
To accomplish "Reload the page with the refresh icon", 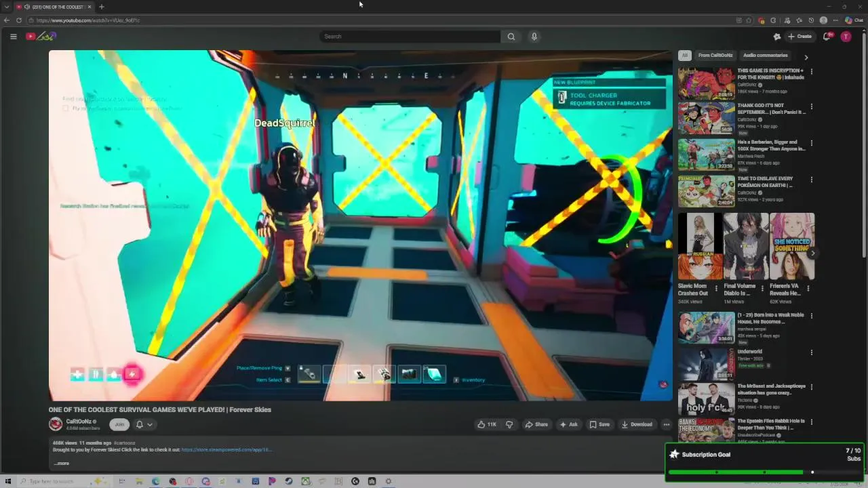I will [x=19, y=20].
